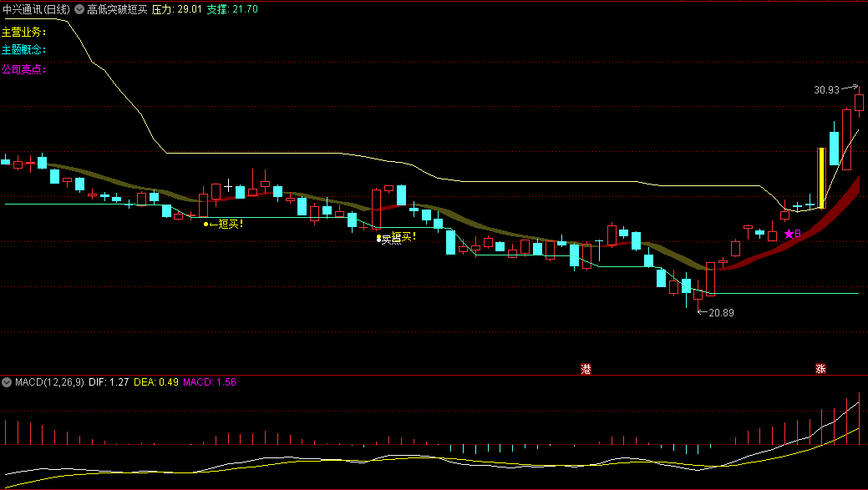Click the red 港 event marker

(586, 369)
